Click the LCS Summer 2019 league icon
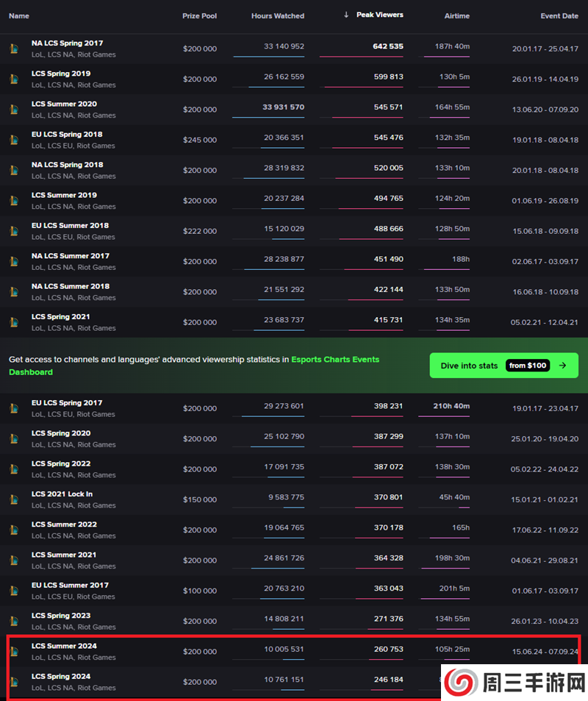Screen dimensions: 588x701 [x=14, y=201]
